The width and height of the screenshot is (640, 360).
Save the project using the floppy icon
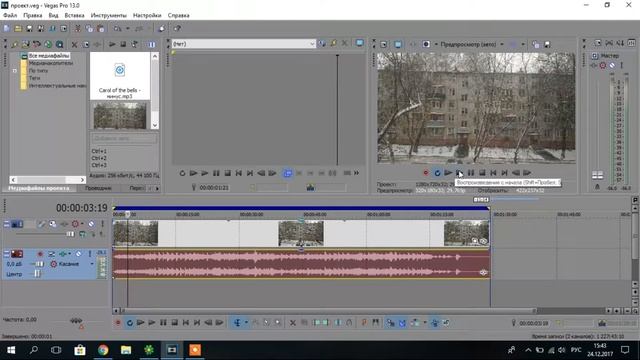pyautogui.click(x=29, y=29)
